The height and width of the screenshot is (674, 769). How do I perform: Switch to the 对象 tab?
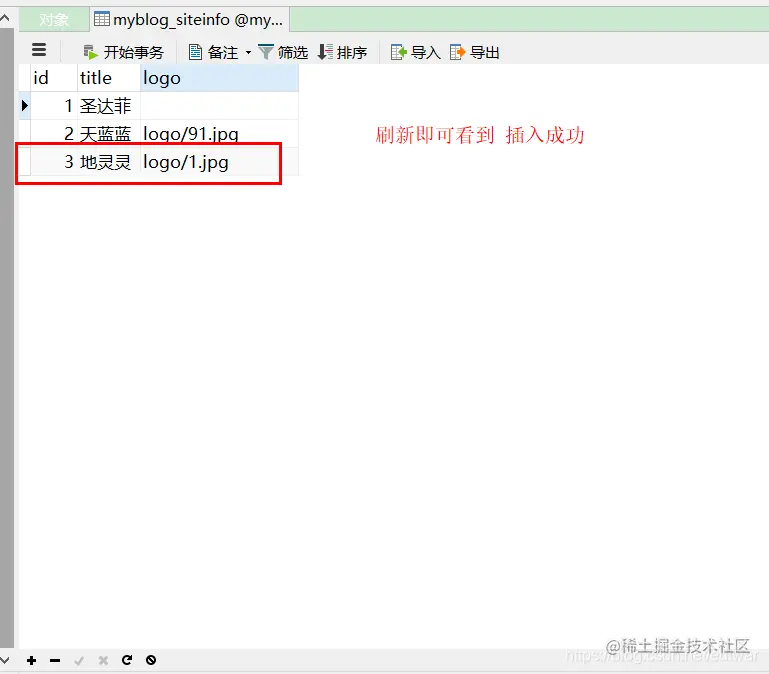tap(54, 20)
